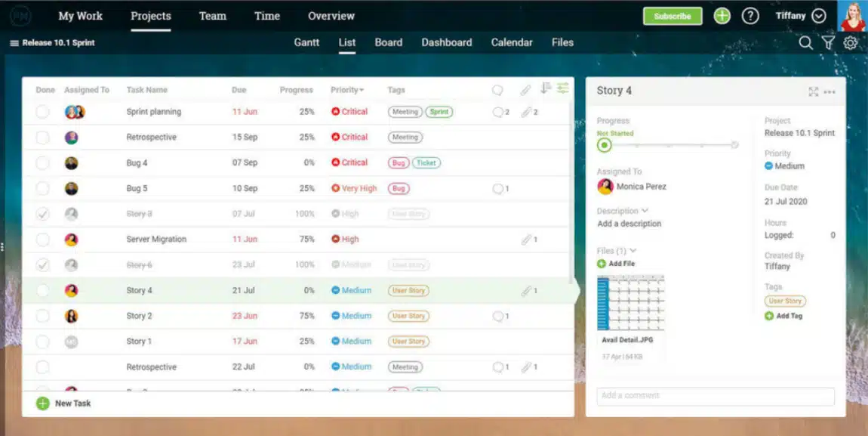Switch to the Board view tab
Image resolution: width=868 pixels, height=436 pixels.
389,42
